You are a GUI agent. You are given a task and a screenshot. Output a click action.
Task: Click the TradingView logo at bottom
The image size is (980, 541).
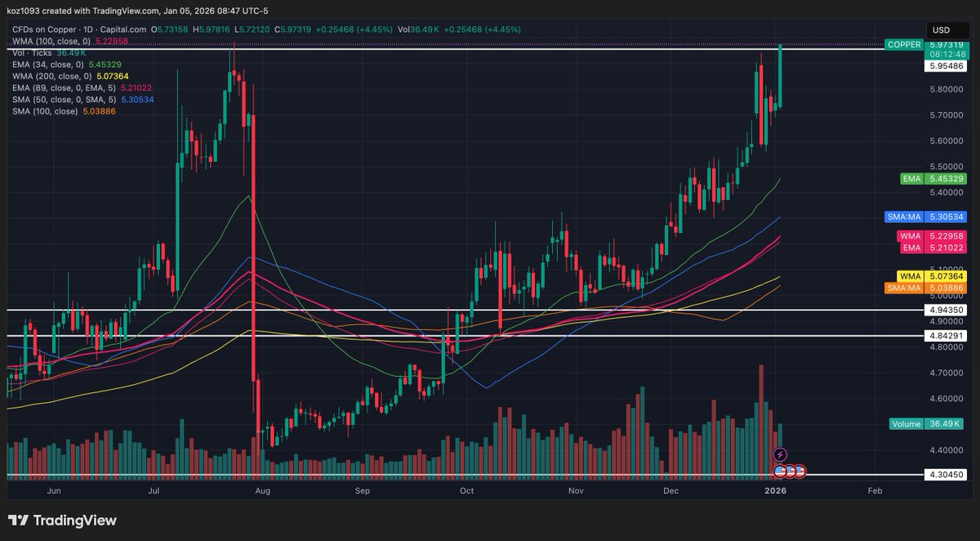tap(62, 521)
